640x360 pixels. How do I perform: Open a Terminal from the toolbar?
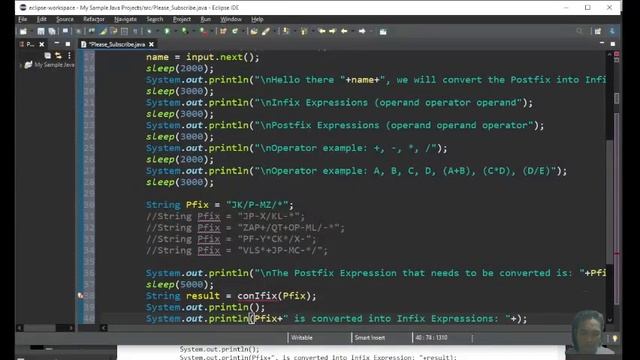(65, 31)
